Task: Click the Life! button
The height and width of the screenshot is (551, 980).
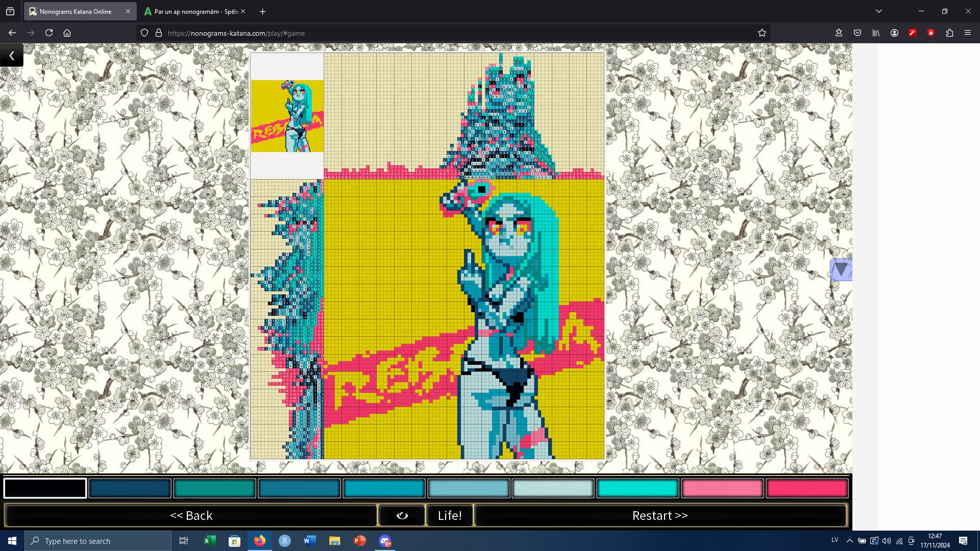Action: [450, 515]
